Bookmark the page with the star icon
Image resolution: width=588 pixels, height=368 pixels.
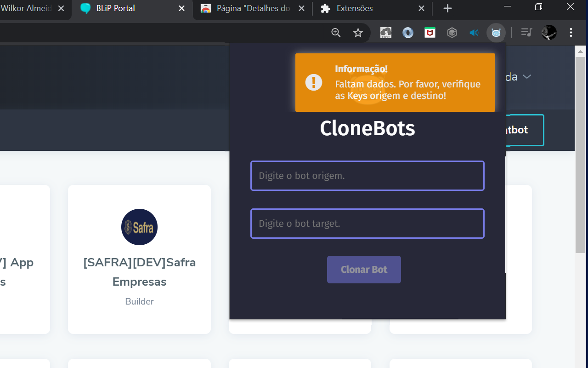(358, 33)
